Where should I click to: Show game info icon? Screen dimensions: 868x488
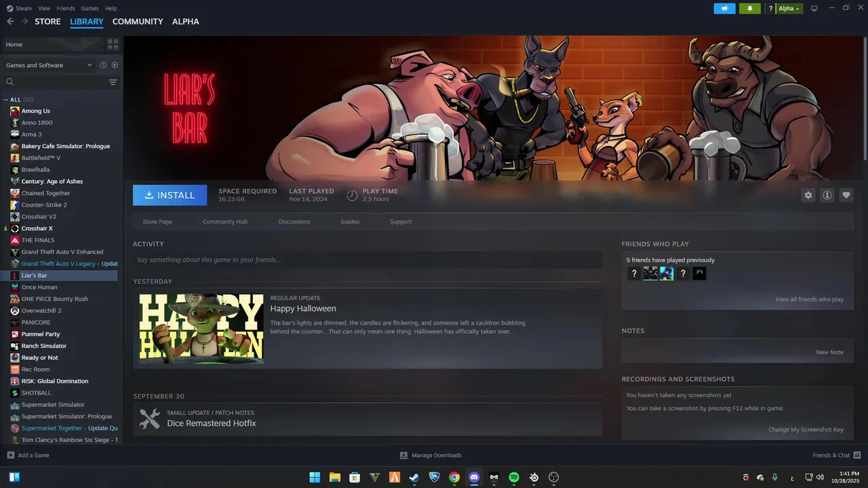[x=827, y=195]
